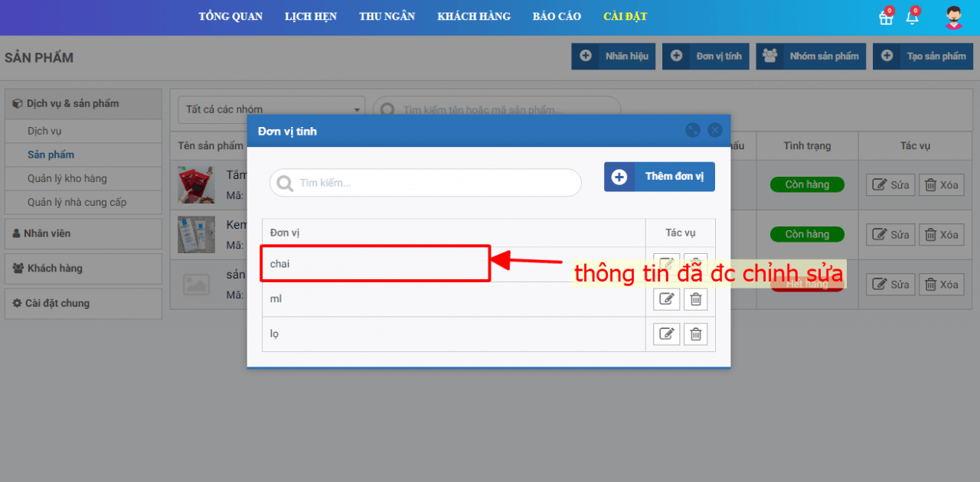Expand the Đơn vị tính dialog window
Viewport: 980px width, 482px height.
coord(693,131)
